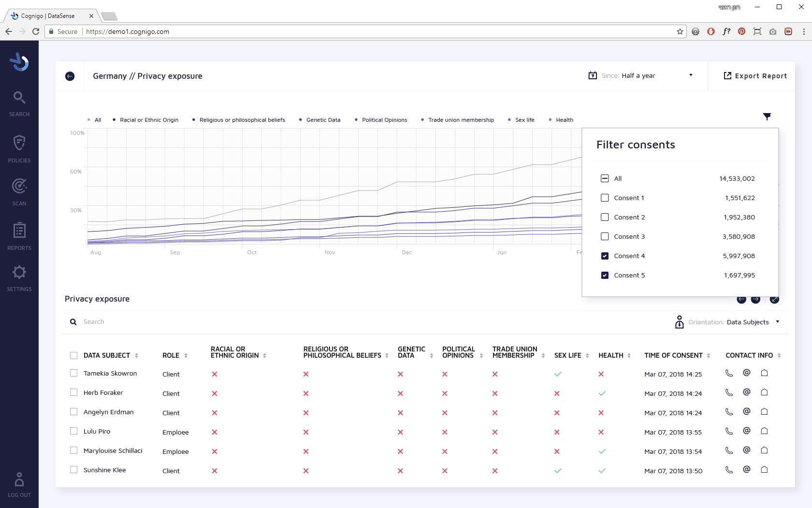The width and height of the screenshot is (812, 508).
Task: Click the back arrow beside Germany title
Action: tap(70, 76)
